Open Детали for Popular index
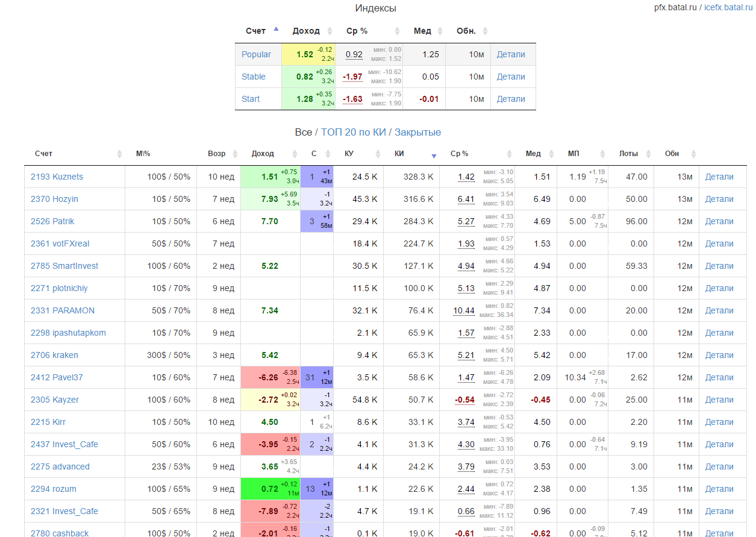 coord(511,54)
